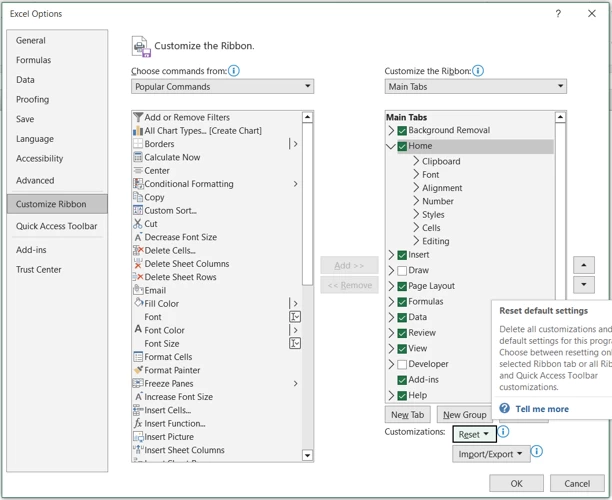Click the New Group button
Screen dimensions: 612x500
point(464,415)
